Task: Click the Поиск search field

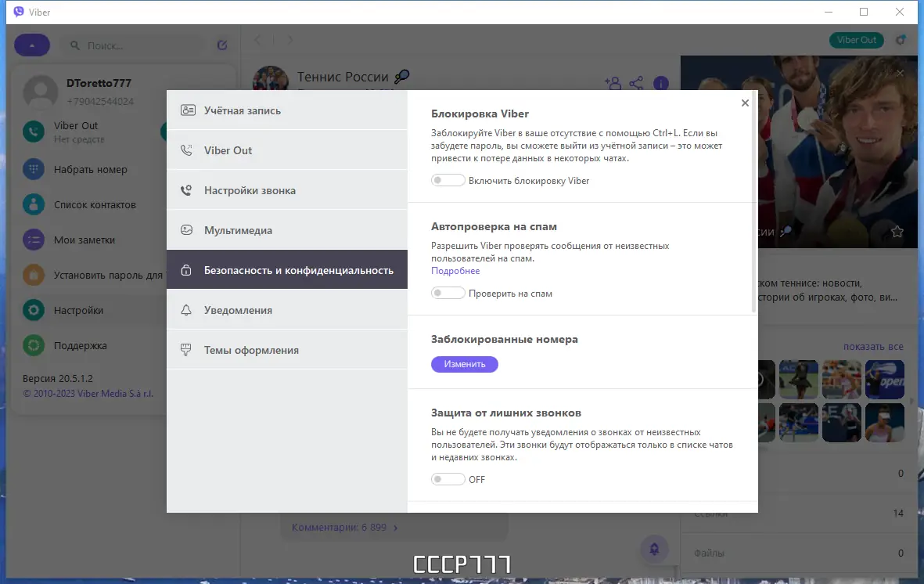Action: pos(135,45)
